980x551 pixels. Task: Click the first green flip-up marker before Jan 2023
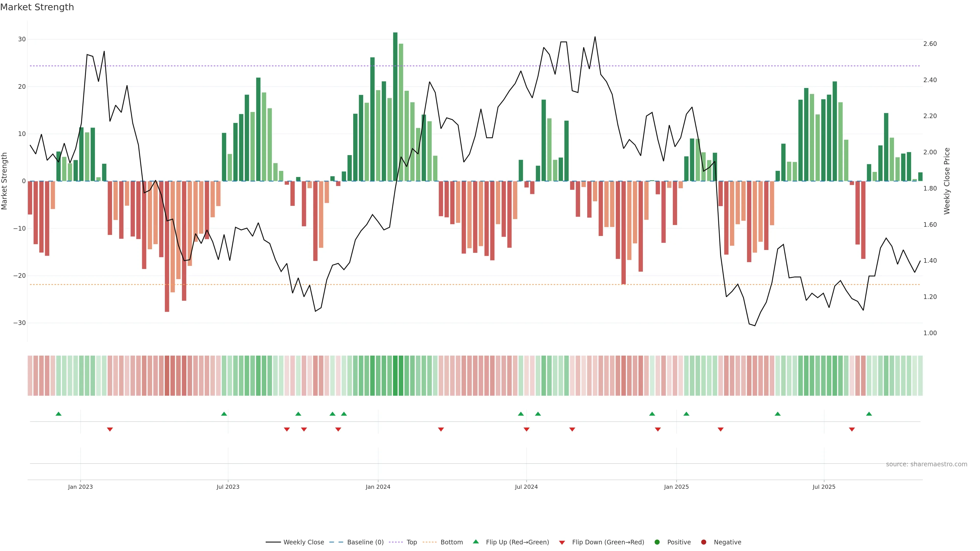[x=59, y=414]
